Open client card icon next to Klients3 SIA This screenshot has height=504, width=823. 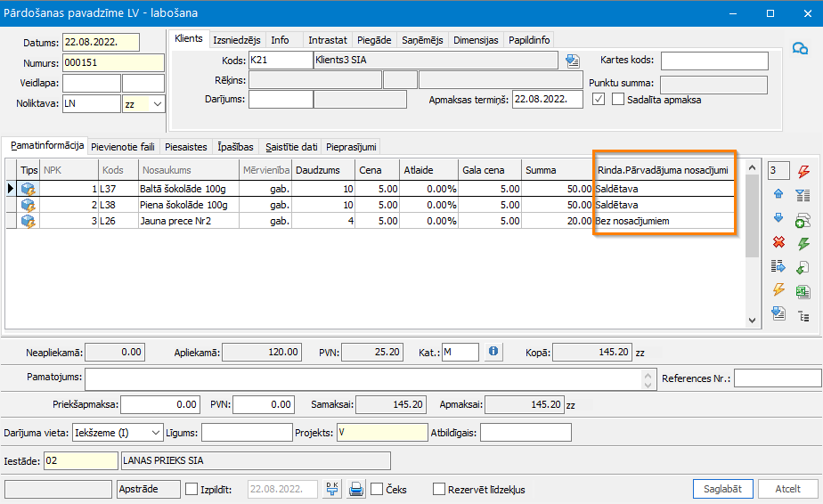(x=572, y=61)
